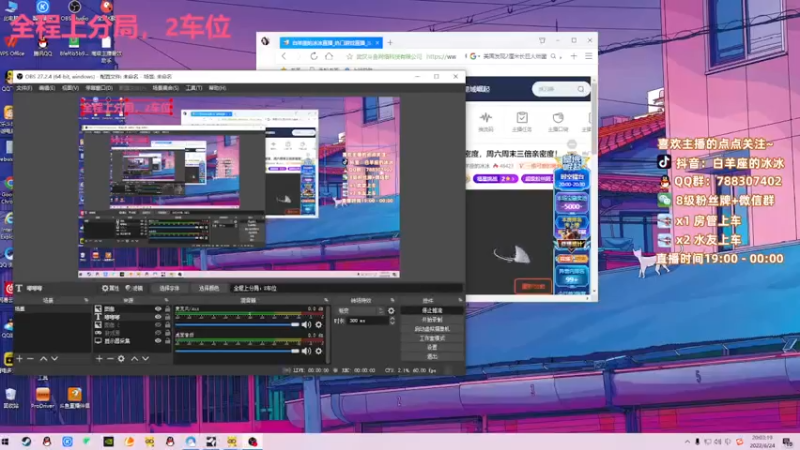Open the OBS 编辑(E) menu

tap(47, 88)
